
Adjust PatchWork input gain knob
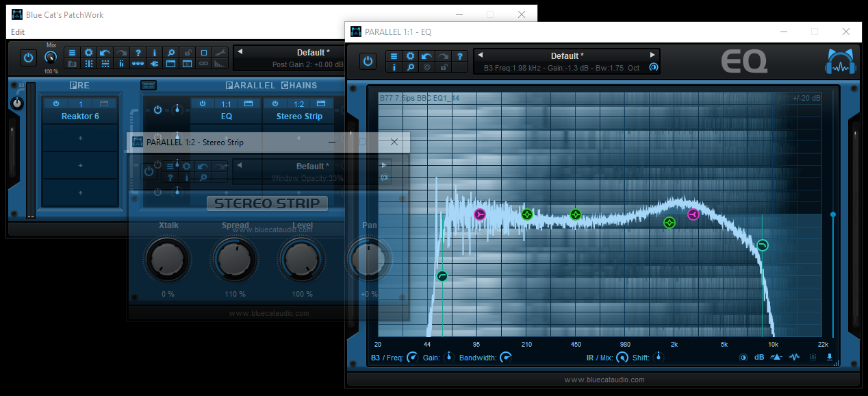[17, 103]
